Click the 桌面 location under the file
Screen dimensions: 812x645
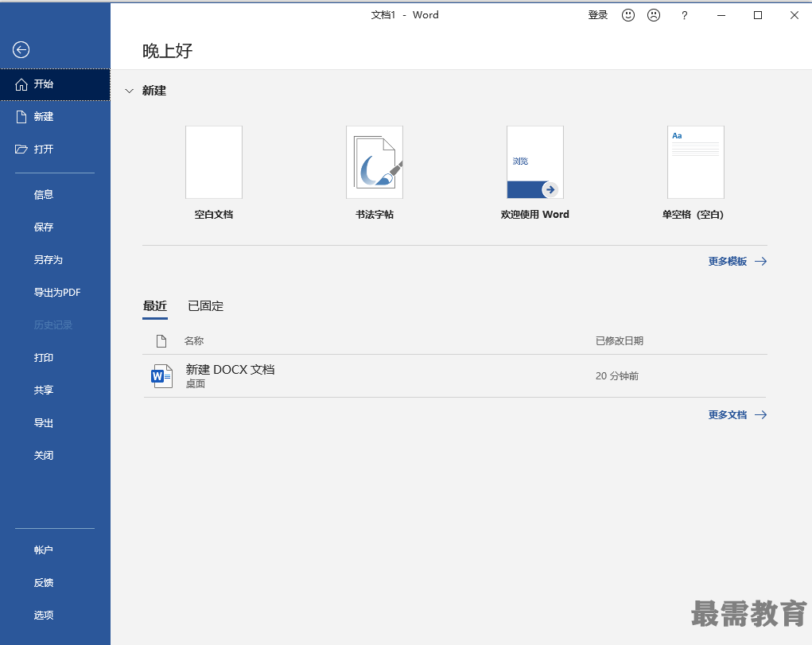coord(196,384)
